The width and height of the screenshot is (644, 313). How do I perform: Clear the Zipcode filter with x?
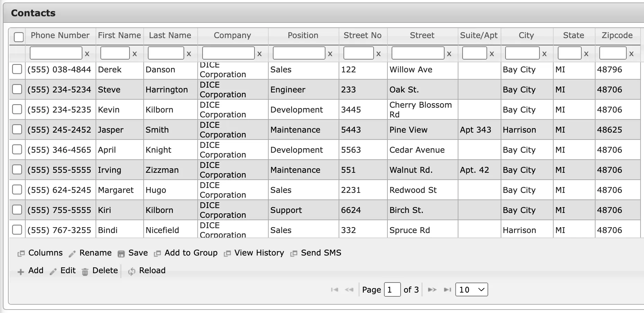pyautogui.click(x=632, y=54)
